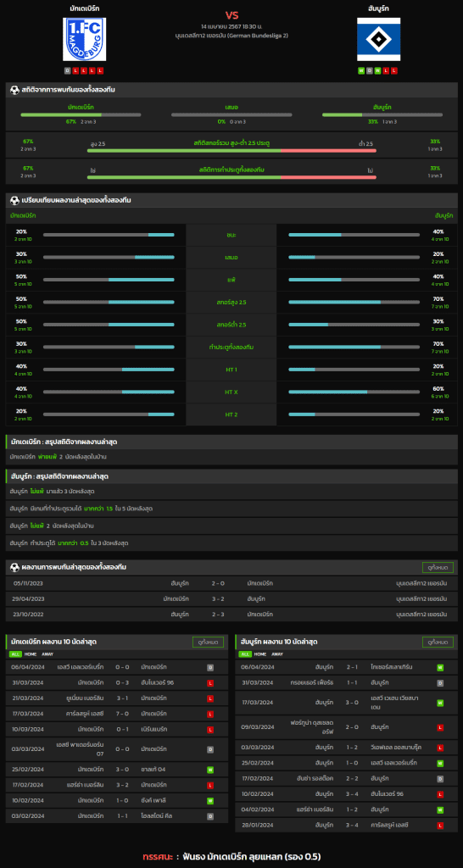Image resolution: width=463 pixels, height=868 pixels.
Task: Select ALL tab in Hamburg last 10 matches
Action: coord(245,654)
